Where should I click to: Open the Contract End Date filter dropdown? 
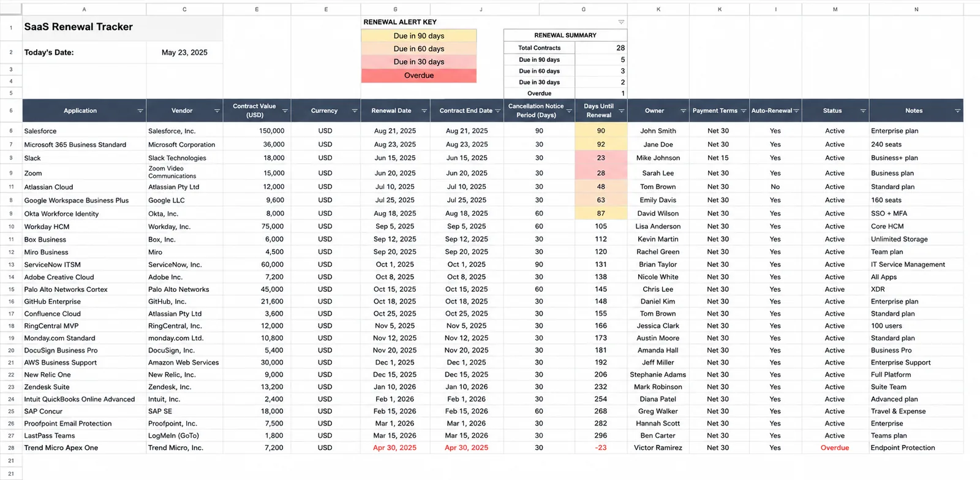click(x=498, y=111)
